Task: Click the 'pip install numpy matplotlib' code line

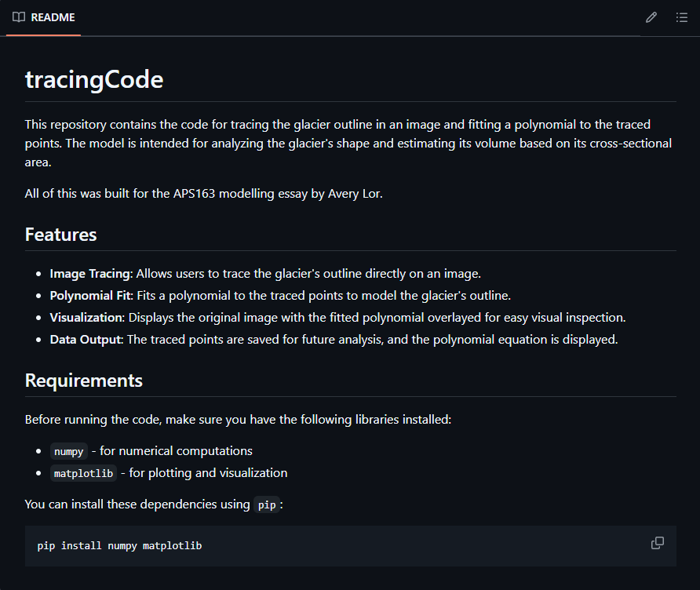Action: 119,546
